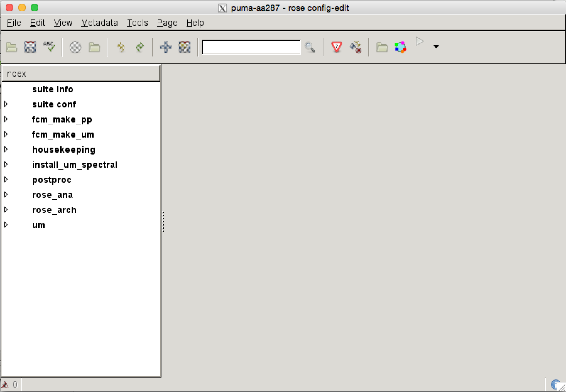566x392 pixels.
Task: Click the X11 icon in the title bar
Action: (222, 8)
